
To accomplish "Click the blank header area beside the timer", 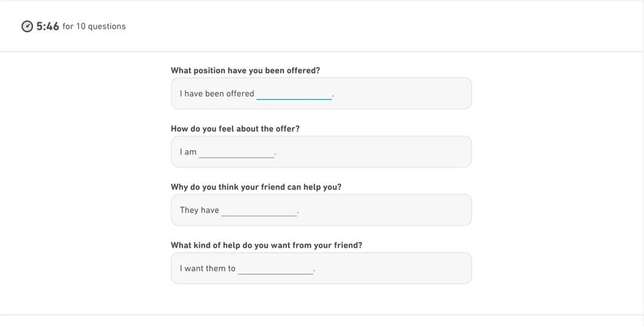I will pos(382,26).
